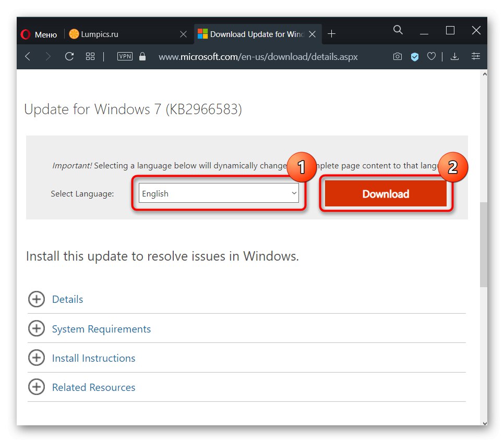Click heading 'Update for Windows 7 (KB2966583)'
The image size is (504, 442).
point(133,109)
